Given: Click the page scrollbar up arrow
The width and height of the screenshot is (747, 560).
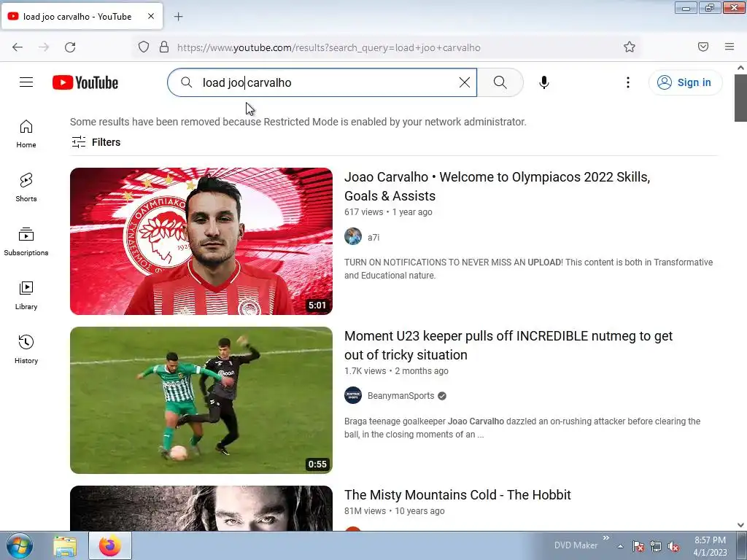Looking at the screenshot, I should pyautogui.click(x=741, y=68).
